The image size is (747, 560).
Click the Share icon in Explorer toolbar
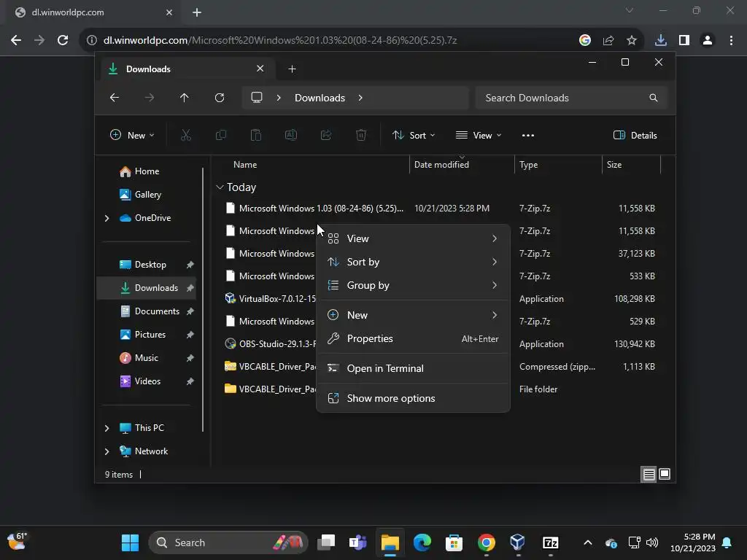[326, 135]
